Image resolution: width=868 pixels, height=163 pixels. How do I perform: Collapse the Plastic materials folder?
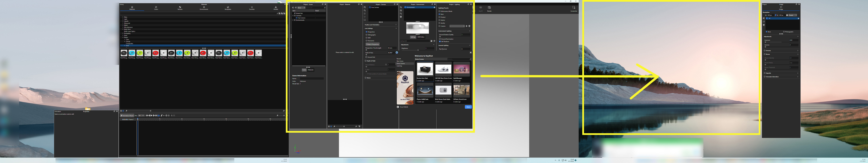click(x=123, y=37)
